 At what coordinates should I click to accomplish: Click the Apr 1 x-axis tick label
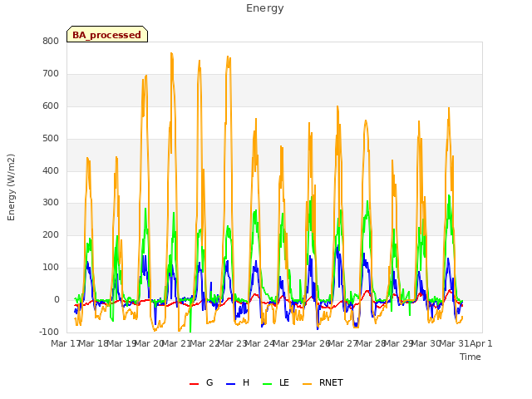click(x=480, y=343)
